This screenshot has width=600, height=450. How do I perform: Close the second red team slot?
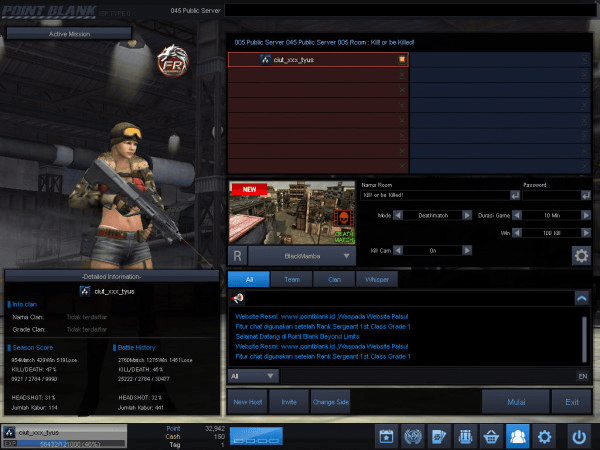click(402, 74)
